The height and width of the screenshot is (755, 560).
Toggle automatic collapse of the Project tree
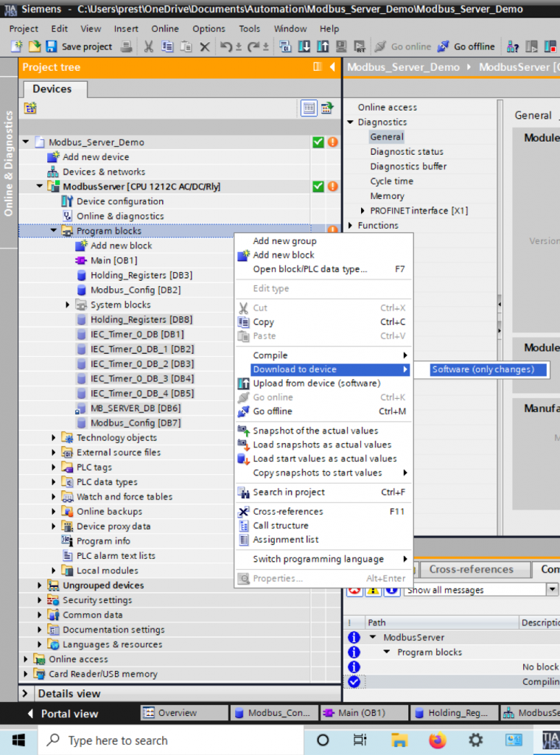317,66
